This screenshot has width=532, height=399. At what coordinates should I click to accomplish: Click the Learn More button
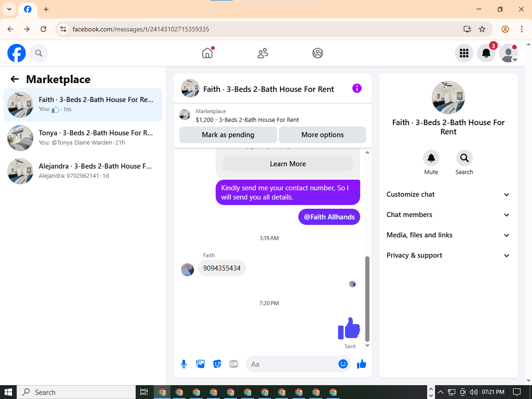288,164
